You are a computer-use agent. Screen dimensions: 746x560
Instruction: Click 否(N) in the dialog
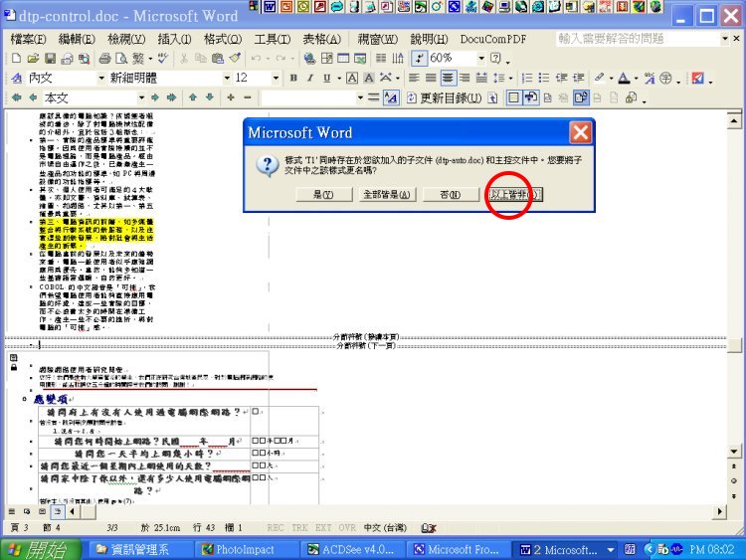(450, 194)
